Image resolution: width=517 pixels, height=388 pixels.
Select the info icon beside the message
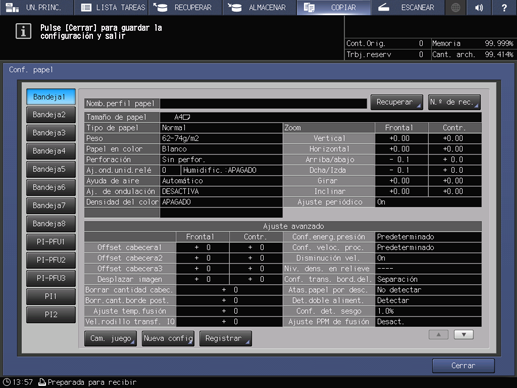pos(23,32)
